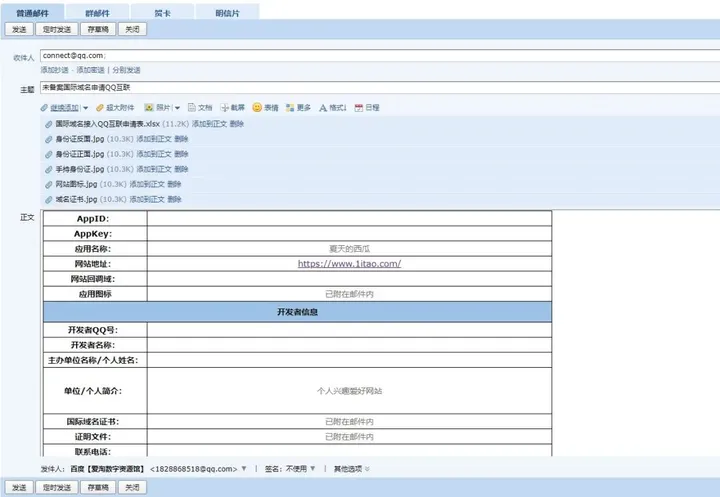
Task: Click paperclip icon of 国际域名接入QQ互联申请表.xlsx
Action: click(x=49, y=124)
